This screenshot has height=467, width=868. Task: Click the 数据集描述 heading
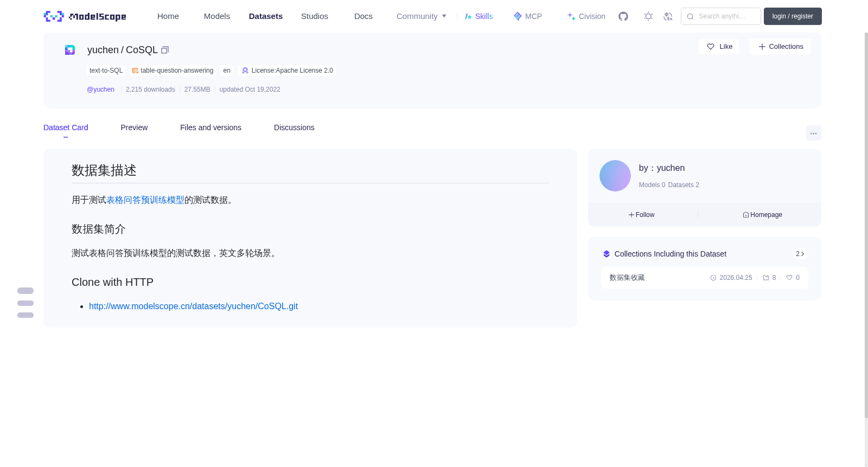(x=104, y=170)
